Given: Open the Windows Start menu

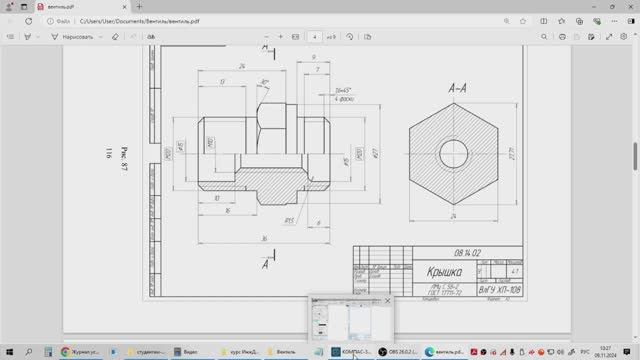Looking at the screenshot, I should coord(9,351).
